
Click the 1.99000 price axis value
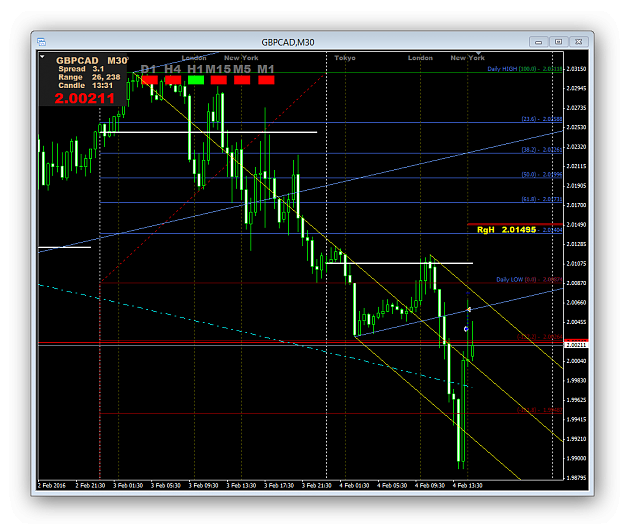click(576, 458)
